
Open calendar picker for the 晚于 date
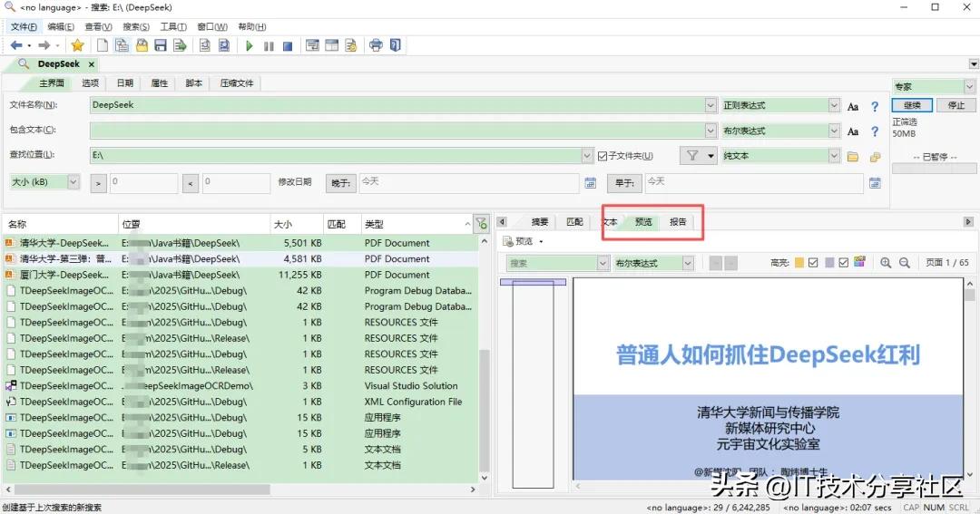[x=590, y=182]
